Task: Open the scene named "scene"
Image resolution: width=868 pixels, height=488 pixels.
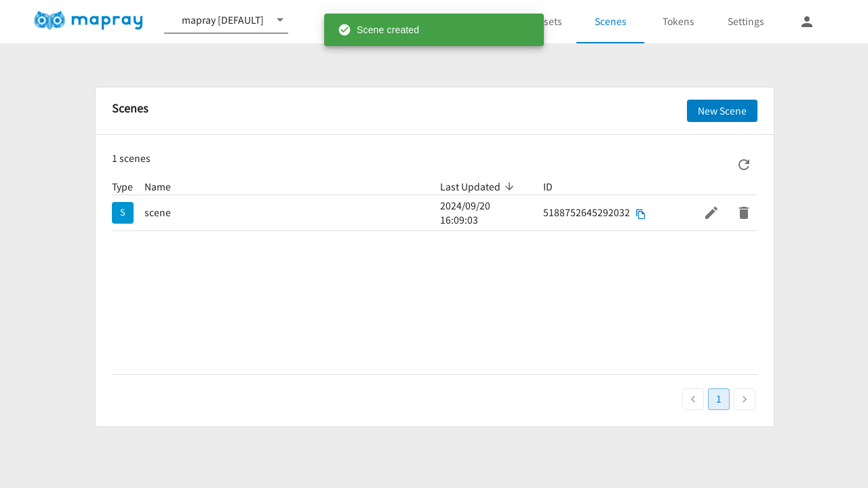Action: pyautogui.click(x=158, y=213)
